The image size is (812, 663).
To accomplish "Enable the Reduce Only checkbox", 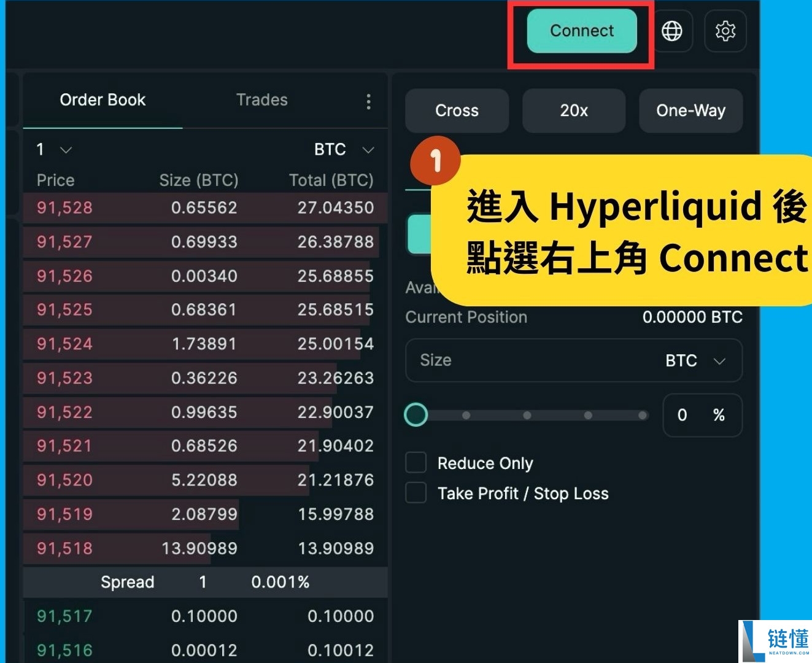I will [x=416, y=462].
